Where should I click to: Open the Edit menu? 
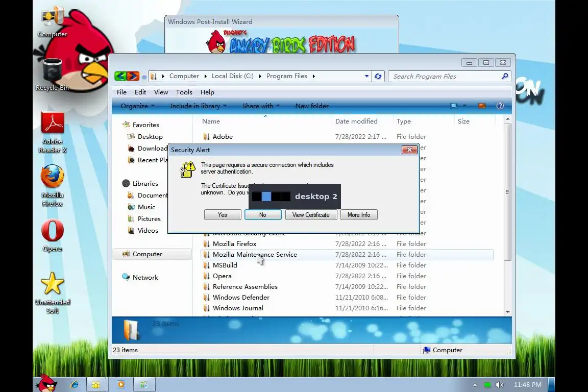[140, 92]
